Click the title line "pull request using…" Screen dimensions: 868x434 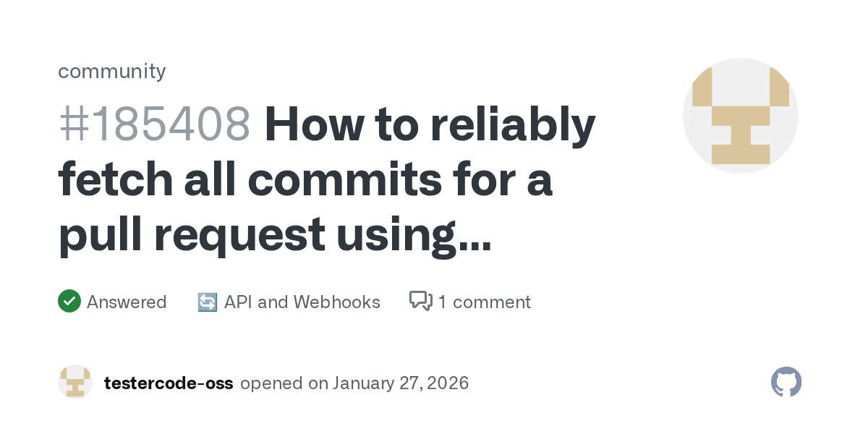click(x=274, y=235)
